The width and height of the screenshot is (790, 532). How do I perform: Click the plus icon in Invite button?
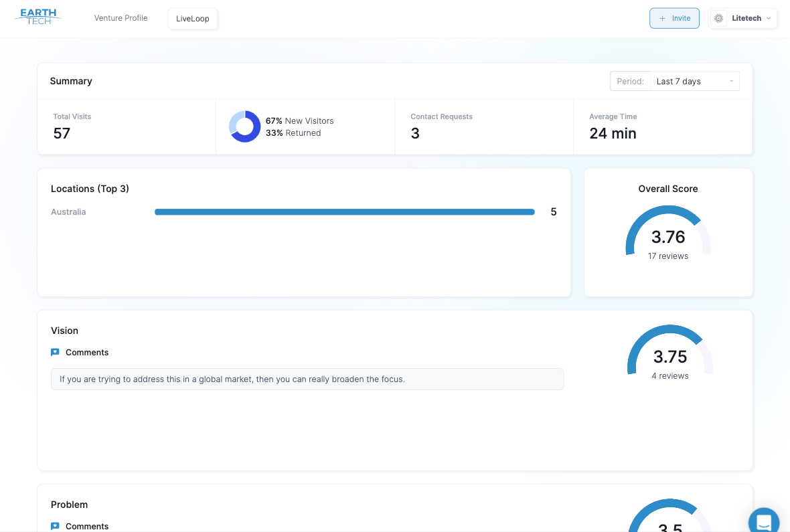[662, 19]
